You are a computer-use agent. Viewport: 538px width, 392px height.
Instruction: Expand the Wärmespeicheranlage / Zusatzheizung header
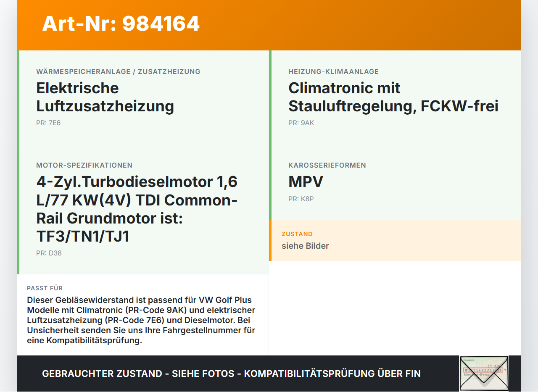pyautogui.click(x=118, y=71)
